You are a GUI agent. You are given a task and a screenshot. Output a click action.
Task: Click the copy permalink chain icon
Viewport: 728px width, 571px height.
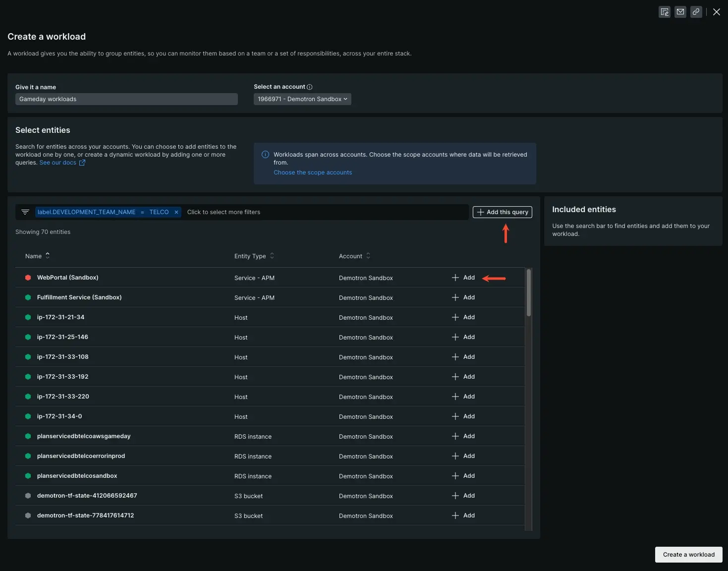(x=696, y=12)
